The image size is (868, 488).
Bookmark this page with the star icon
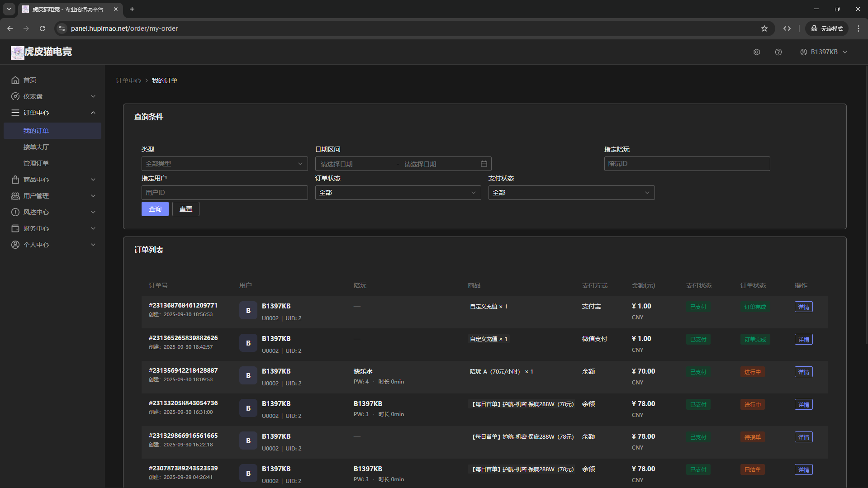764,28
